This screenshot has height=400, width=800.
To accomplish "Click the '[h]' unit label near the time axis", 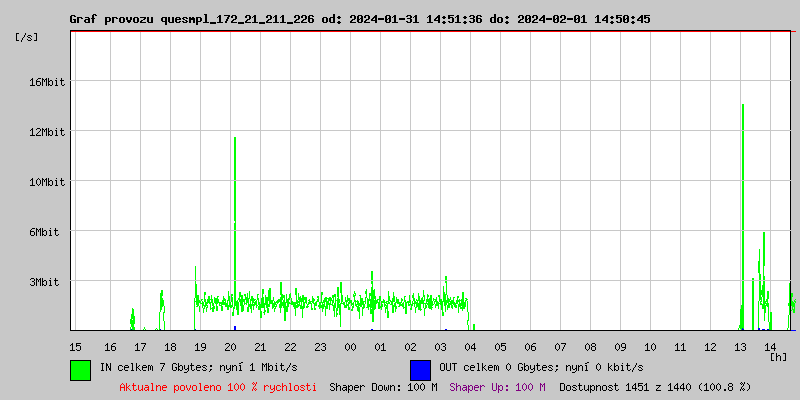I will tap(779, 356).
